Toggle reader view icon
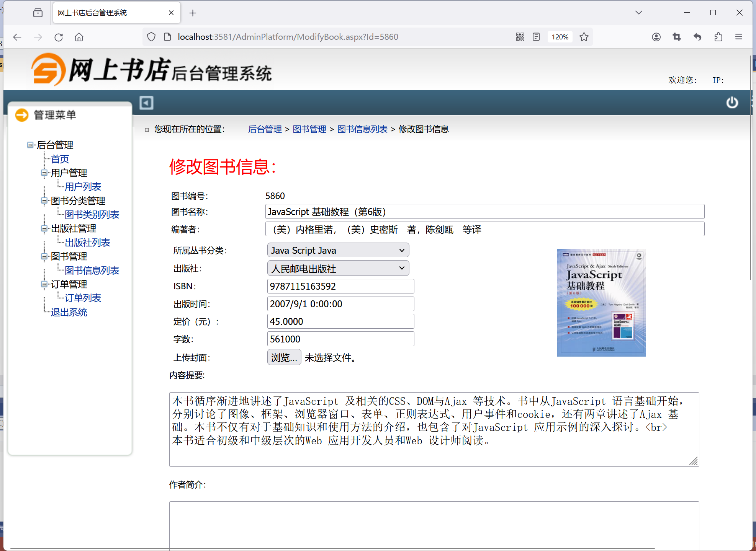 click(x=536, y=37)
